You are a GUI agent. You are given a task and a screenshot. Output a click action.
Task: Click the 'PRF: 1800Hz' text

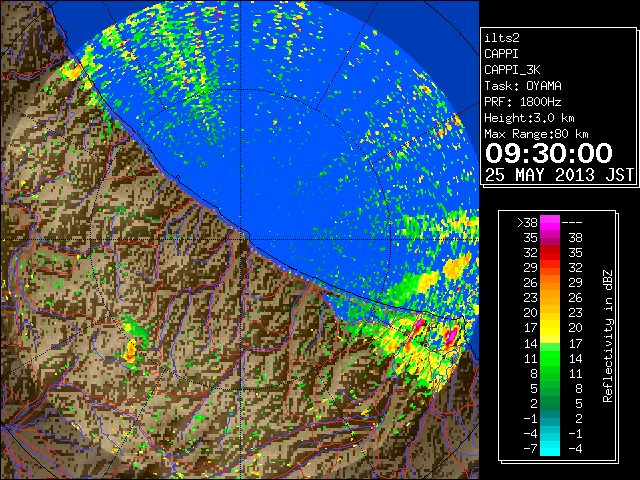click(523, 102)
